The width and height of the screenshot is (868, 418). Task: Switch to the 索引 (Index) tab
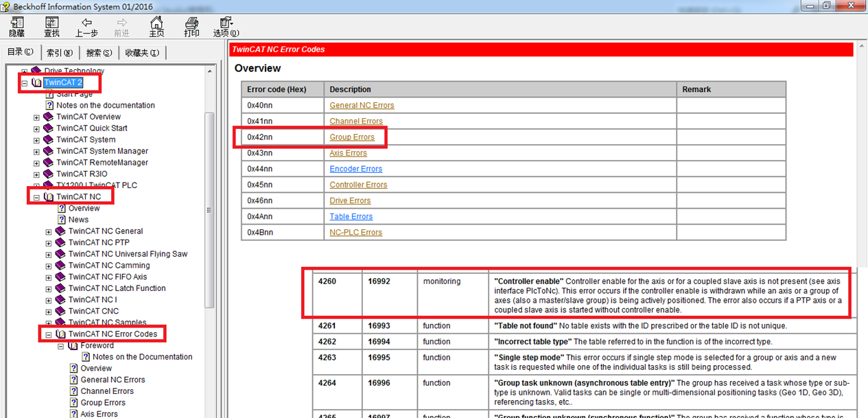point(60,53)
